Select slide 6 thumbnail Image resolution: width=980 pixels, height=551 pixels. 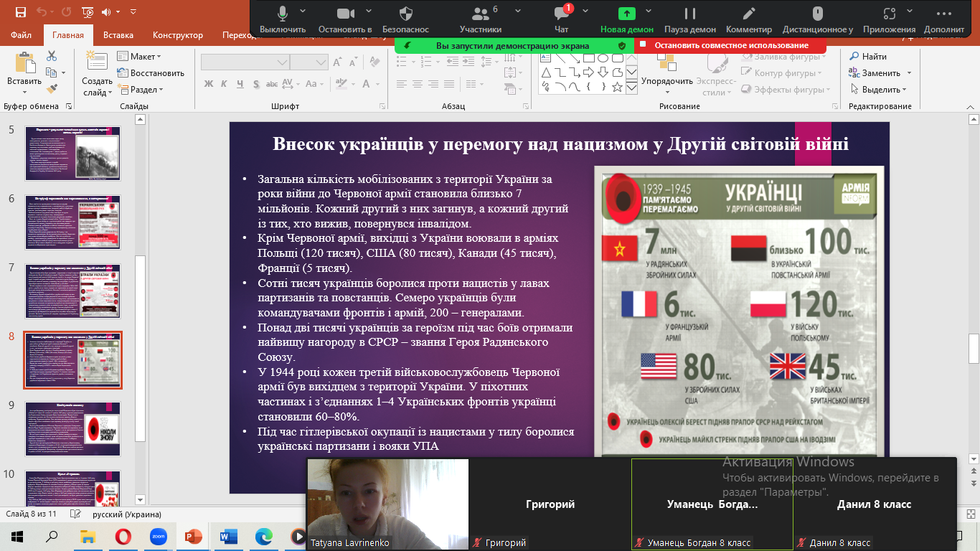72,222
